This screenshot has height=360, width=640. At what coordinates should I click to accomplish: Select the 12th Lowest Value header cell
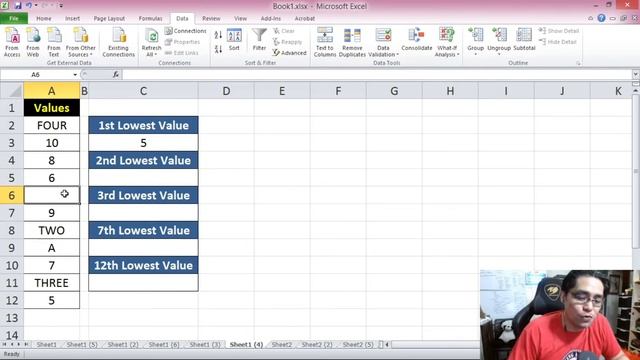coord(143,265)
